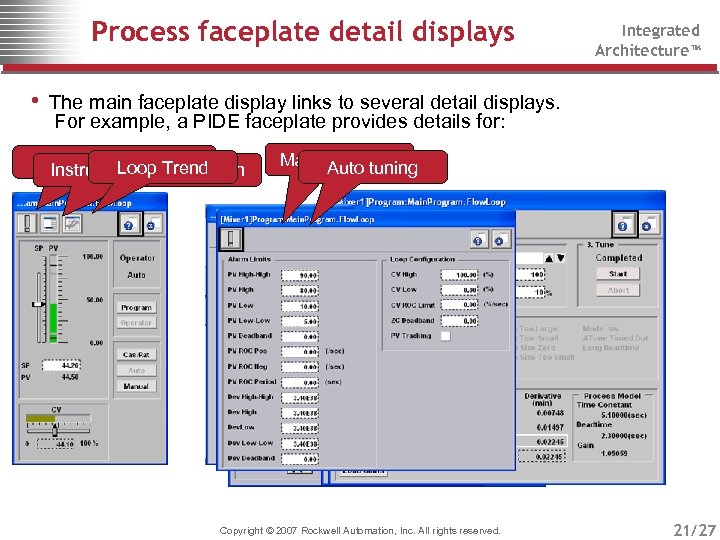Click the close-display icon in main faceplate
Viewport: 720px width, 540px height.
point(153,224)
